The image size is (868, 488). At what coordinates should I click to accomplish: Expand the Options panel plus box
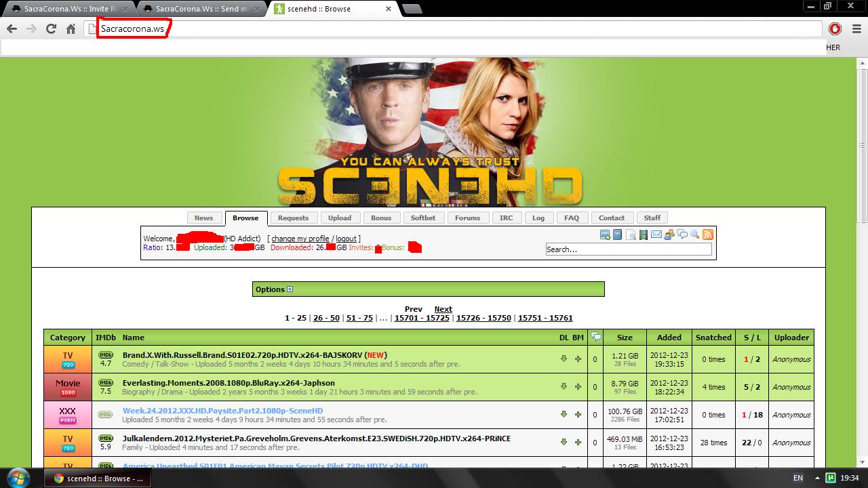[x=290, y=289]
